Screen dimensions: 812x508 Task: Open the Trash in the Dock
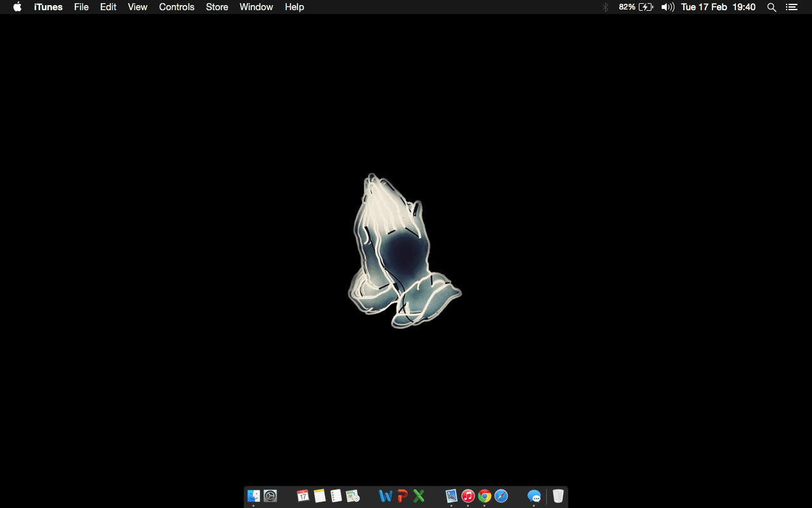coord(558,496)
